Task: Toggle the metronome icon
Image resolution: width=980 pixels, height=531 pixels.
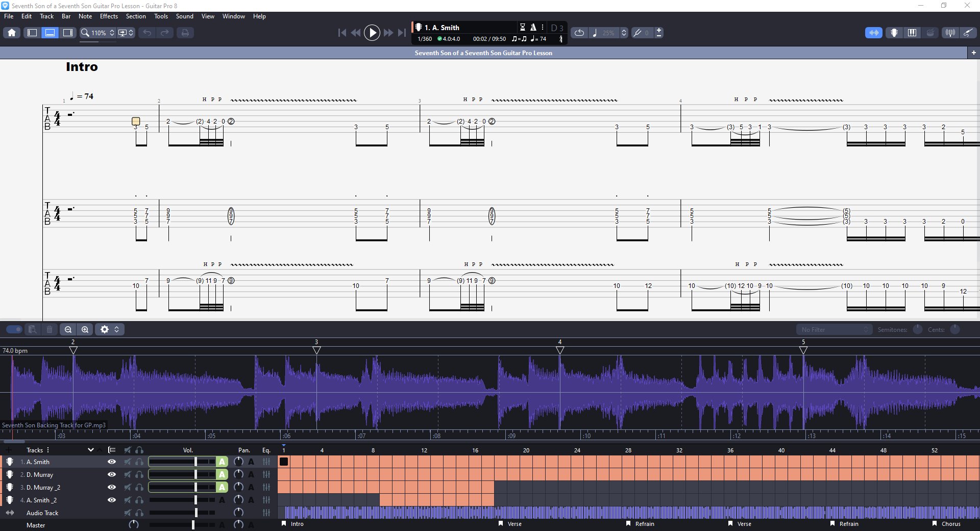Action: 533,28
